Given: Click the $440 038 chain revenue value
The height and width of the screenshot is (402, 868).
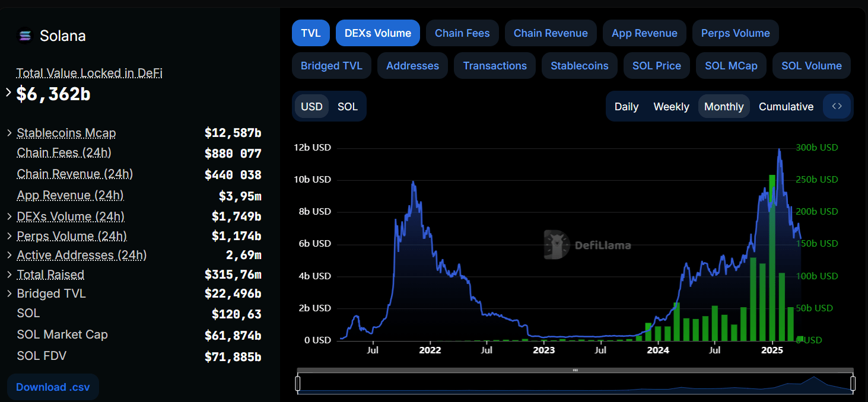Looking at the screenshot, I should tap(233, 175).
